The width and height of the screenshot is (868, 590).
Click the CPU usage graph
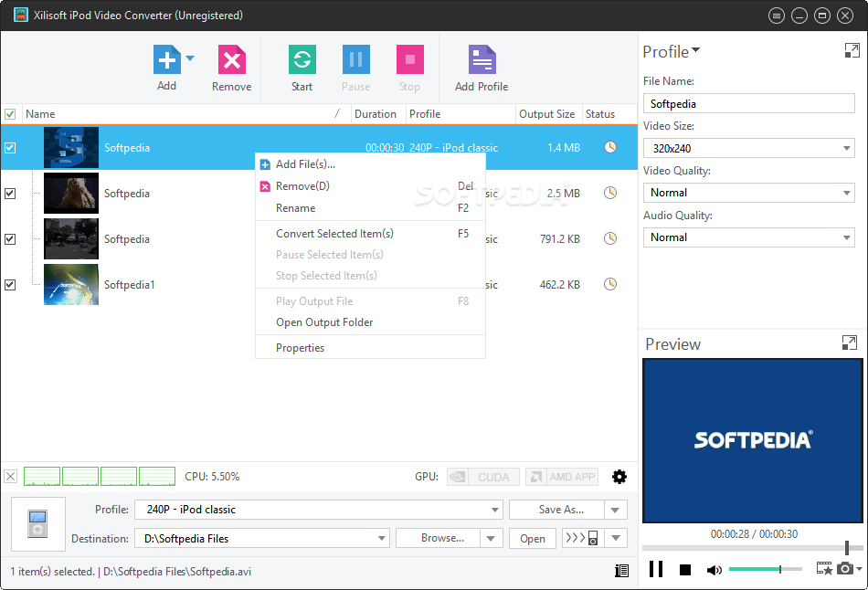tap(100, 476)
